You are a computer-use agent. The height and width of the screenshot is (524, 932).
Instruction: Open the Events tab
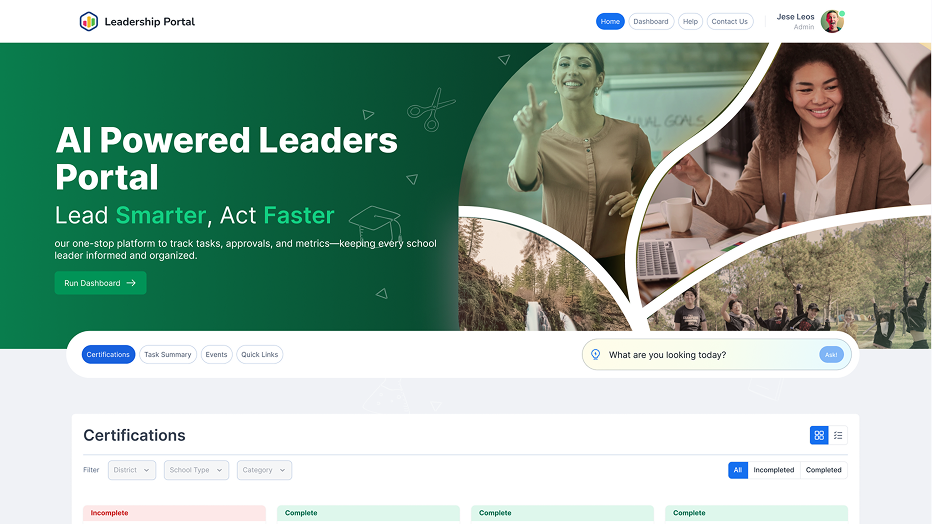[216, 355]
